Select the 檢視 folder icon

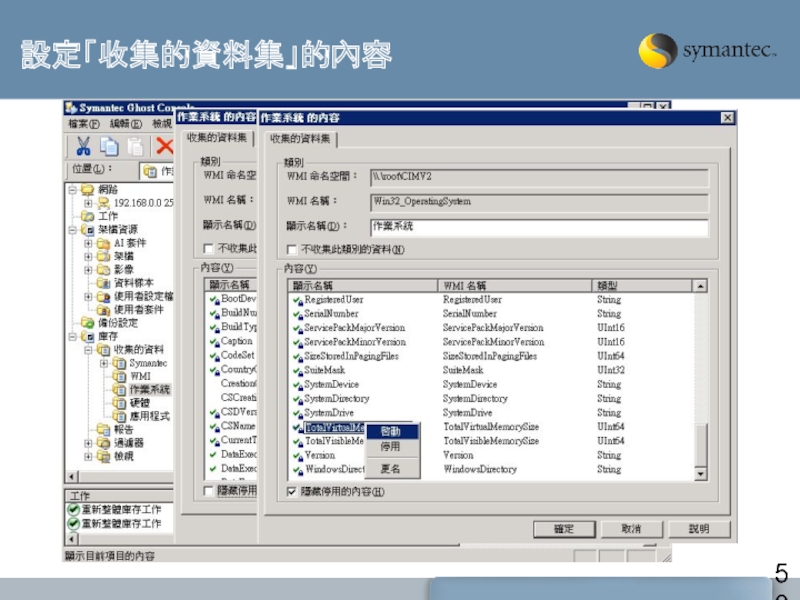coord(103,456)
